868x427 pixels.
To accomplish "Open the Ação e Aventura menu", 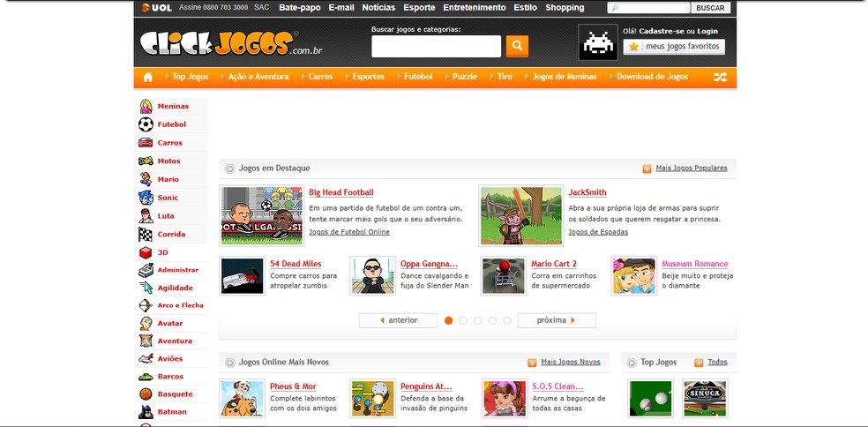I will click(x=258, y=77).
